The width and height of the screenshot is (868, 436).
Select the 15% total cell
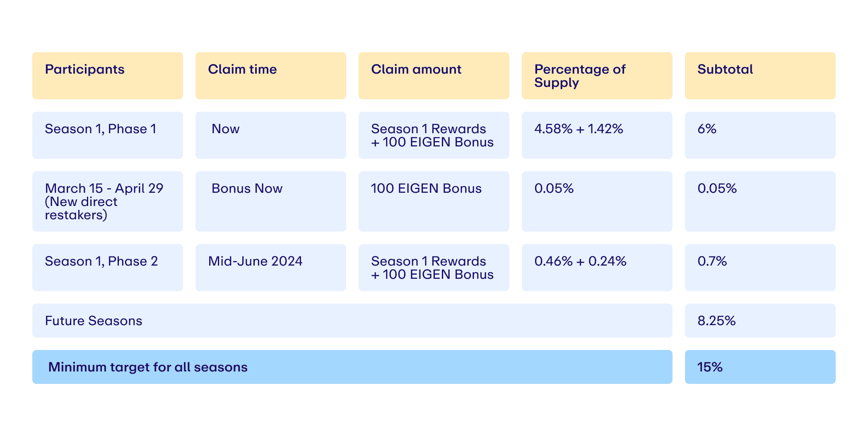coord(760,367)
